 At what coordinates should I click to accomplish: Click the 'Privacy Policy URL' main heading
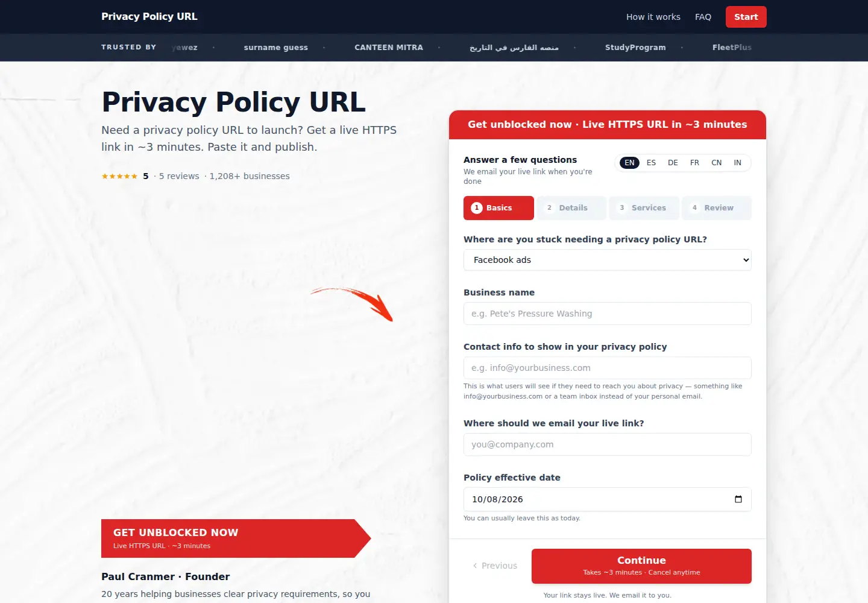[234, 102]
